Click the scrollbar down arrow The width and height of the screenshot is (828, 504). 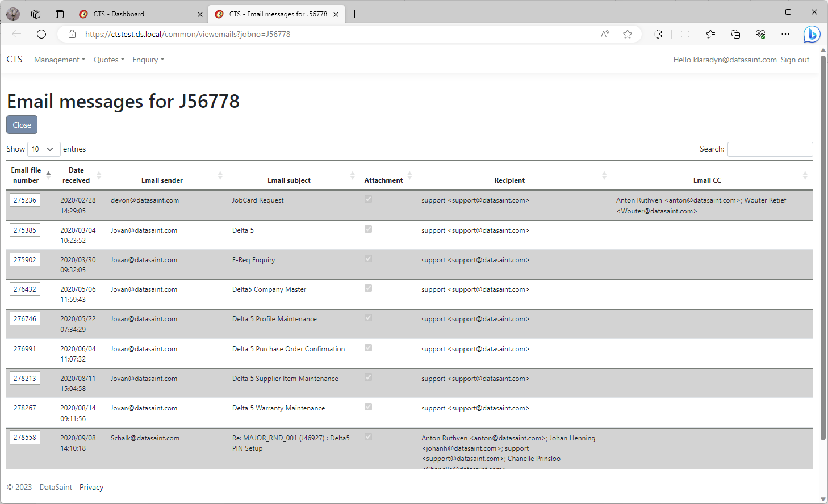[x=823, y=499]
